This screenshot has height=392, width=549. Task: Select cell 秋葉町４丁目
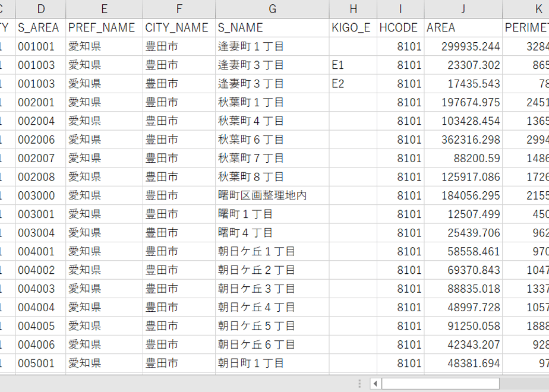click(x=272, y=121)
